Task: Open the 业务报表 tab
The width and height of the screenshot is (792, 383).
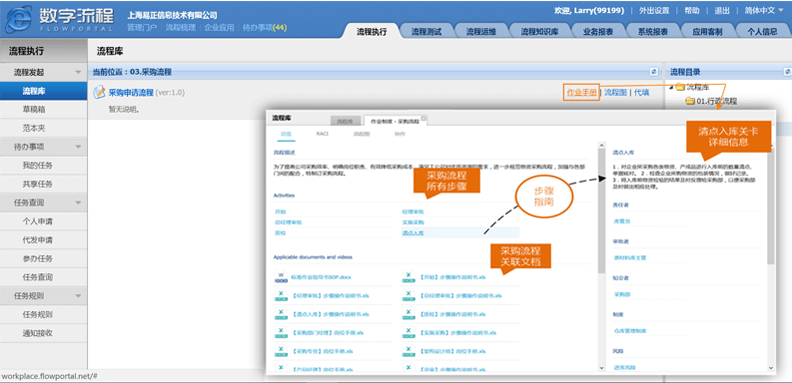Action: point(598,31)
